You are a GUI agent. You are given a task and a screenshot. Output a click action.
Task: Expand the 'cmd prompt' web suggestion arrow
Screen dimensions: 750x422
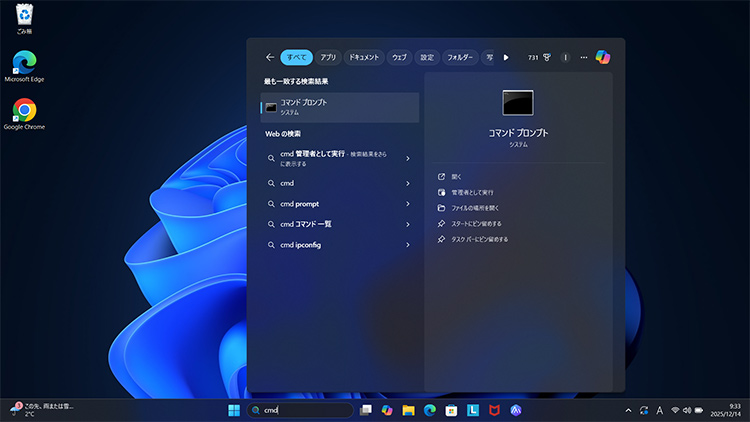point(408,204)
